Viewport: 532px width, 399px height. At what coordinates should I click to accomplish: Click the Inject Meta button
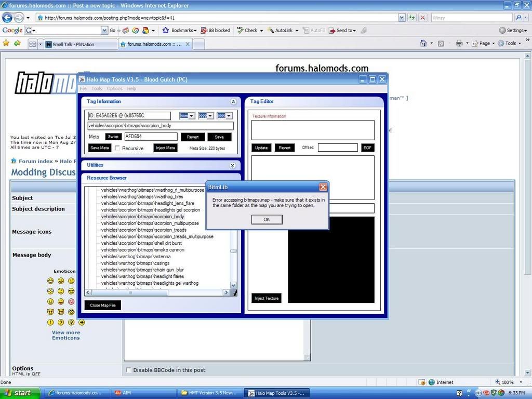(165, 148)
